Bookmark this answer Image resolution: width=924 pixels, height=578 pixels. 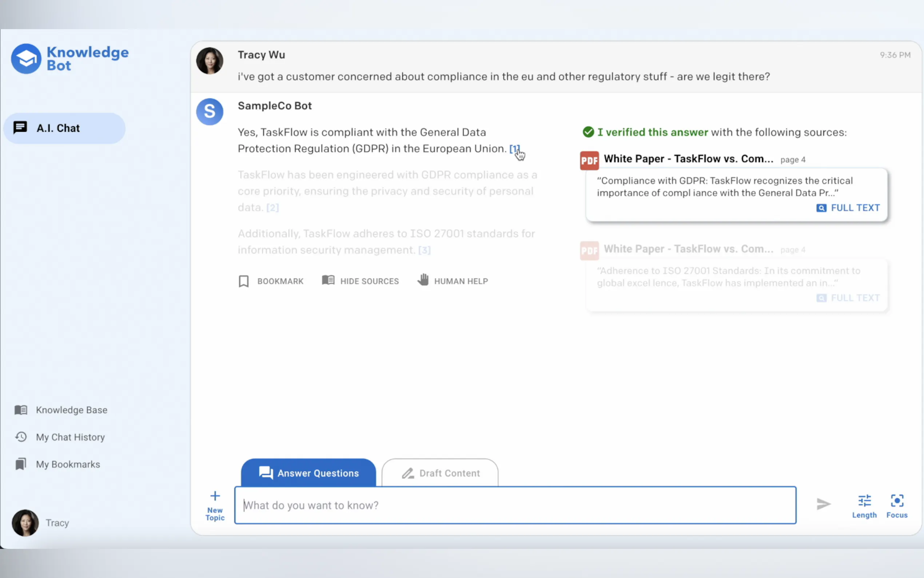(x=271, y=281)
